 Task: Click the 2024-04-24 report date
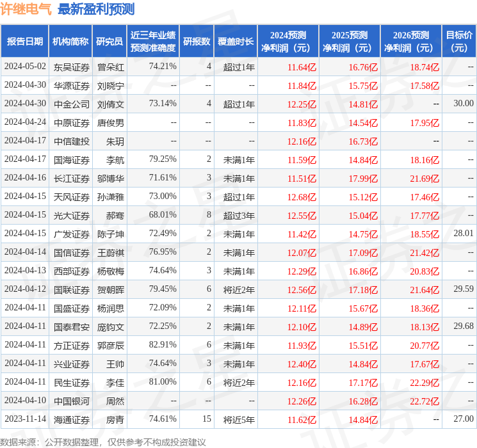(25, 122)
